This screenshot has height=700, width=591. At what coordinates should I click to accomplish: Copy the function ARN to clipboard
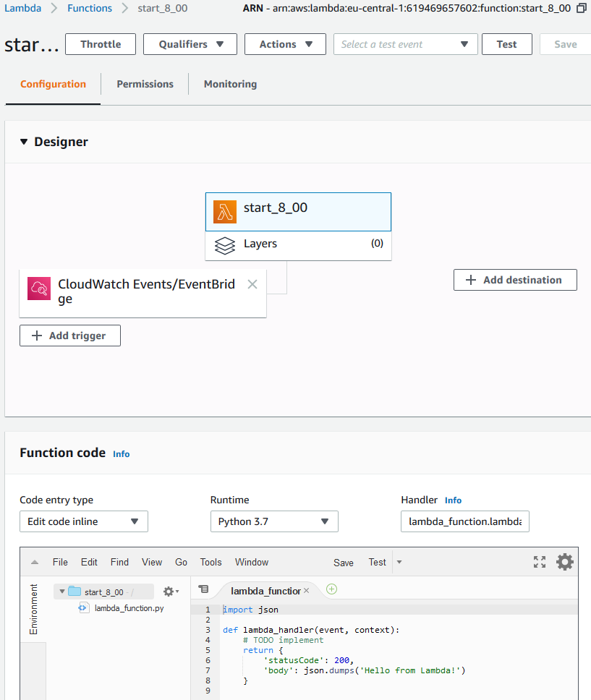pos(581,8)
